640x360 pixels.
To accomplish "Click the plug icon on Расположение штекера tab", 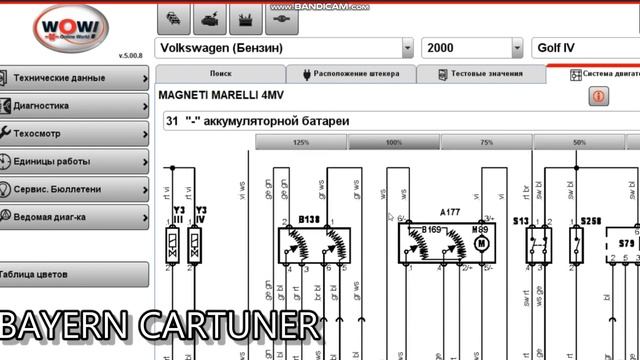I will (x=307, y=74).
